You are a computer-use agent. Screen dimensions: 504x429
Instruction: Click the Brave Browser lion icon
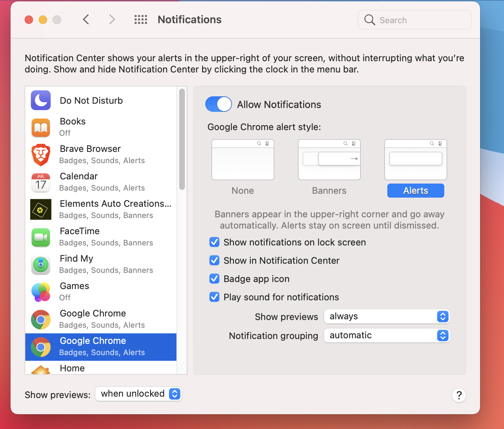pyautogui.click(x=41, y=155)
